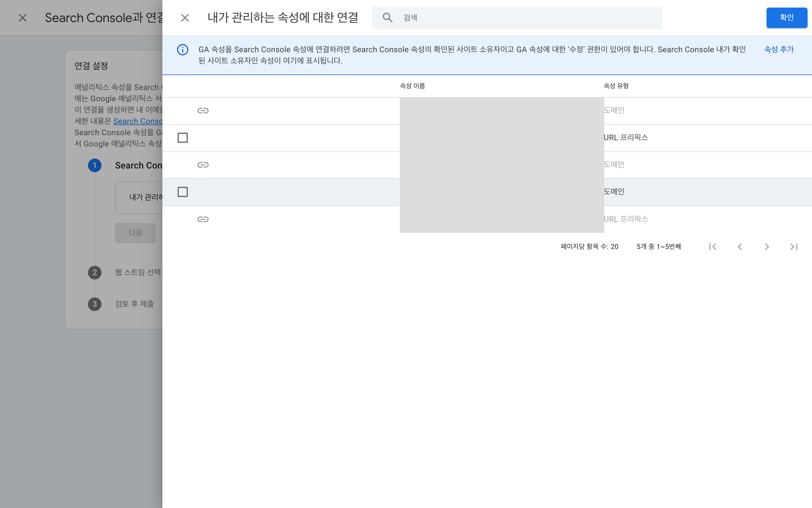Click the link icon in the first 도메인 row

(203, 111)
